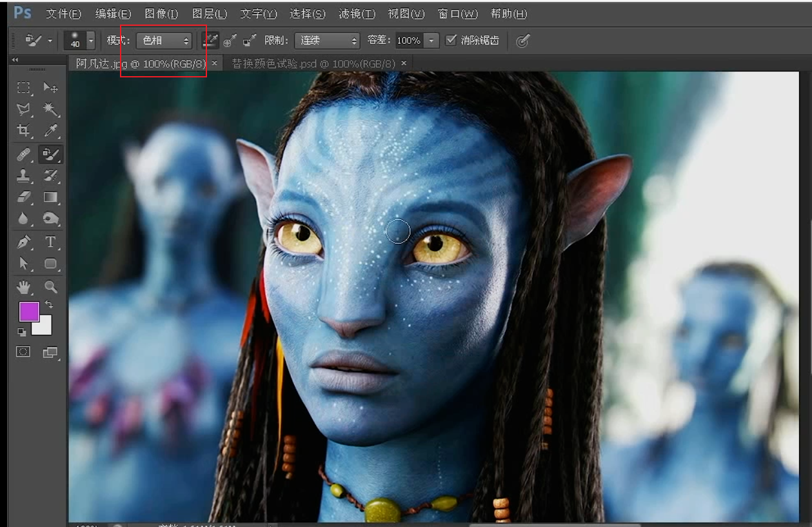The width and height of the screenshot is (812, 527).
Task: Open the 图层(L) menu
Action: click(x=210, y=14)
